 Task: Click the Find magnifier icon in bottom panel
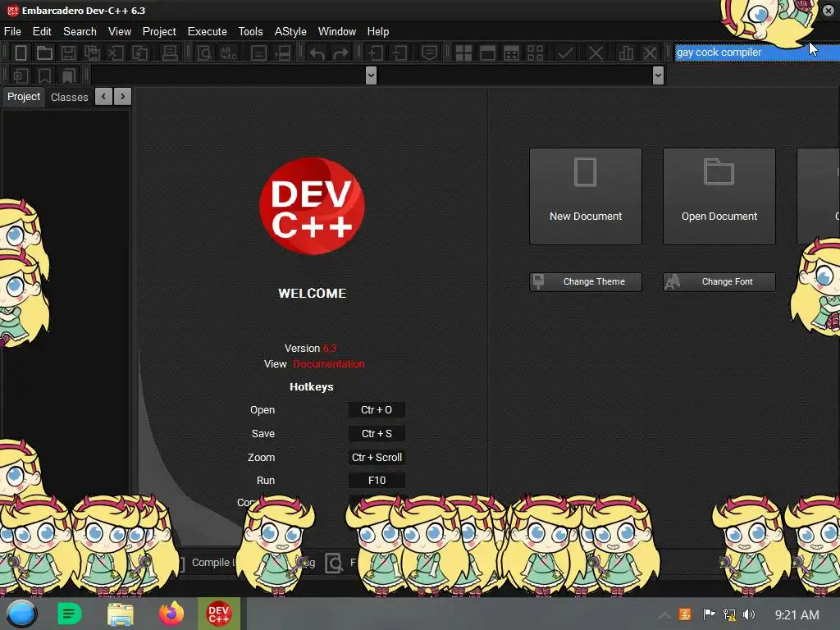(x=334, y=563)
